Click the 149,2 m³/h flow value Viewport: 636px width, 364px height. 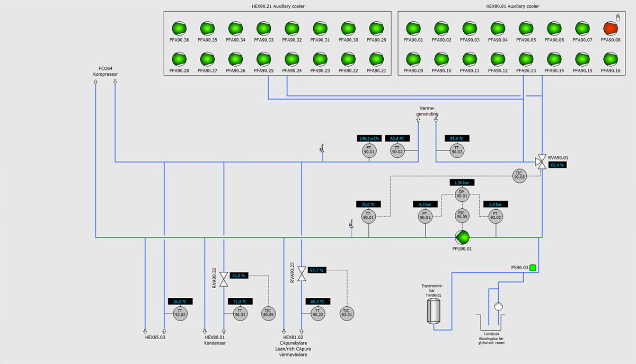click(x=369, y=139)
